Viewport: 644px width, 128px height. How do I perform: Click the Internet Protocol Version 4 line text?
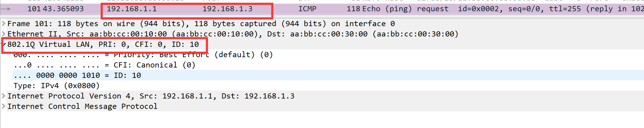151,96
